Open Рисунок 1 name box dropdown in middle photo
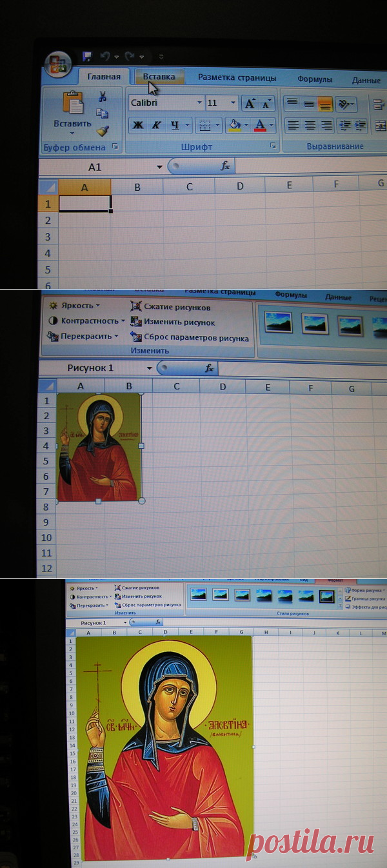387x868 pixels. pyautogui.click(x=150, y=368)
